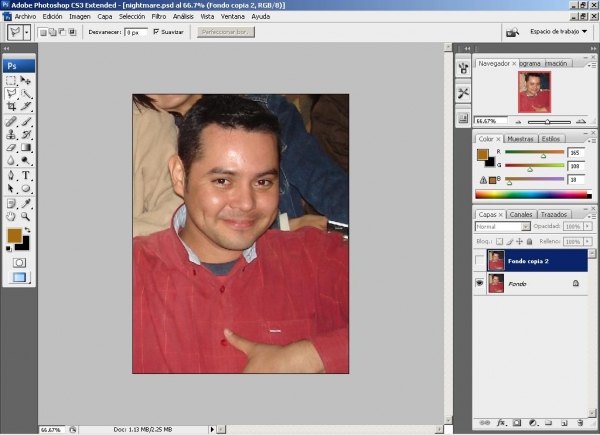
Task: Select the Eraser tool
Action: pyautogui.click(x=11, y=148)
